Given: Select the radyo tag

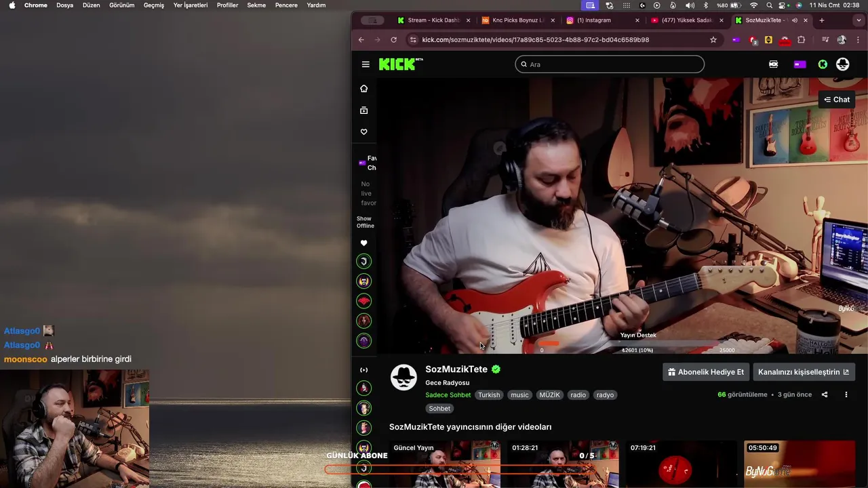Looking at the screenshot, I should pos(605,395).
